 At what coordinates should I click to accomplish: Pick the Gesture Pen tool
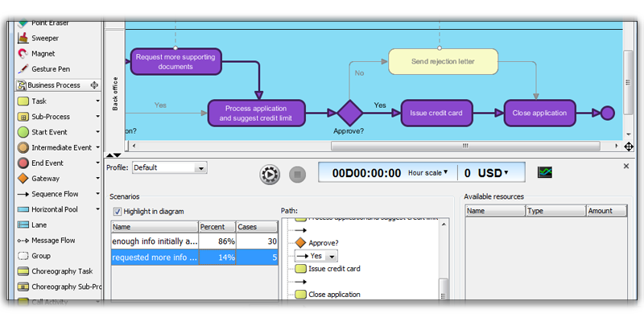[43, 69]
